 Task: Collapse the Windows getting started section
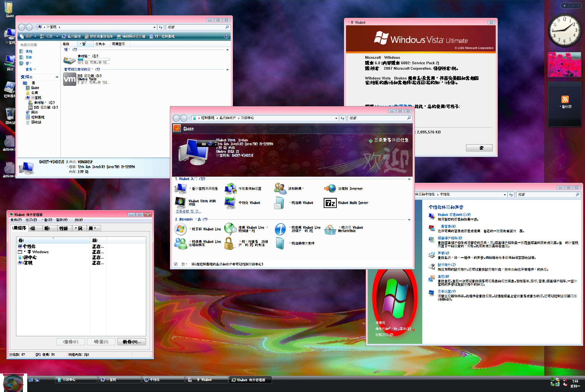pyautogui.click(x=409, y=179)
